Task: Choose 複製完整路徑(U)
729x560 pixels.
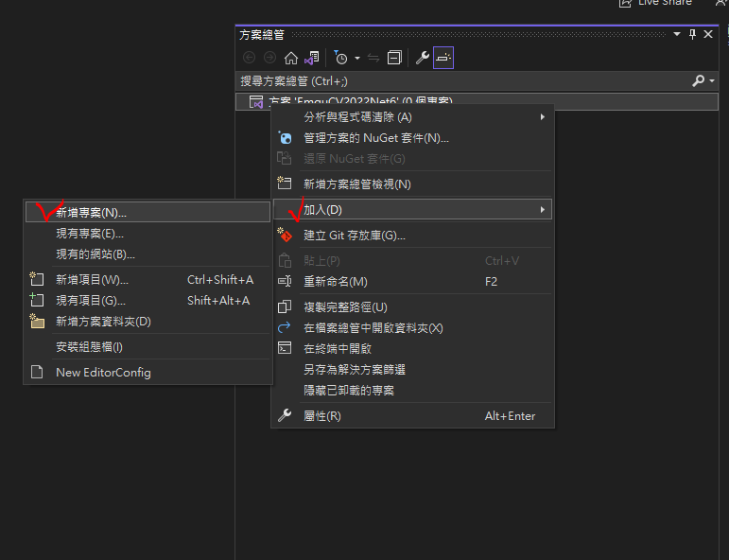Action: click(x=413, y=307)
